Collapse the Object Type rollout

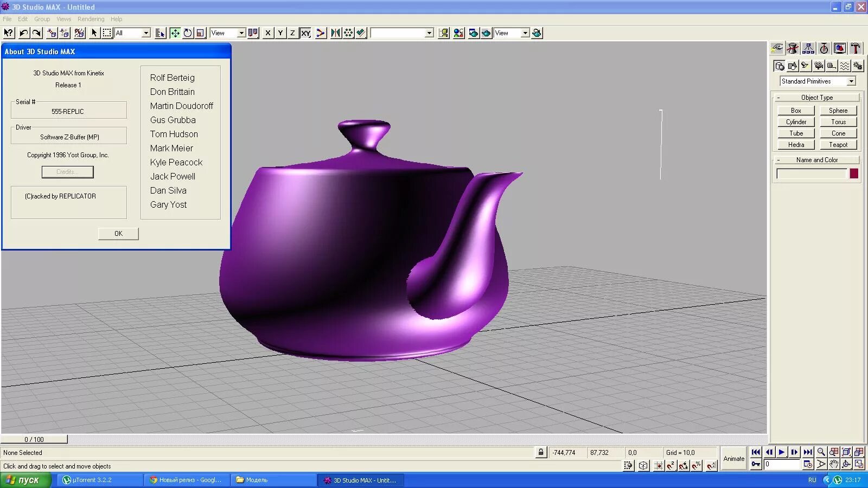pyautogui.click(x=816, y=98)
